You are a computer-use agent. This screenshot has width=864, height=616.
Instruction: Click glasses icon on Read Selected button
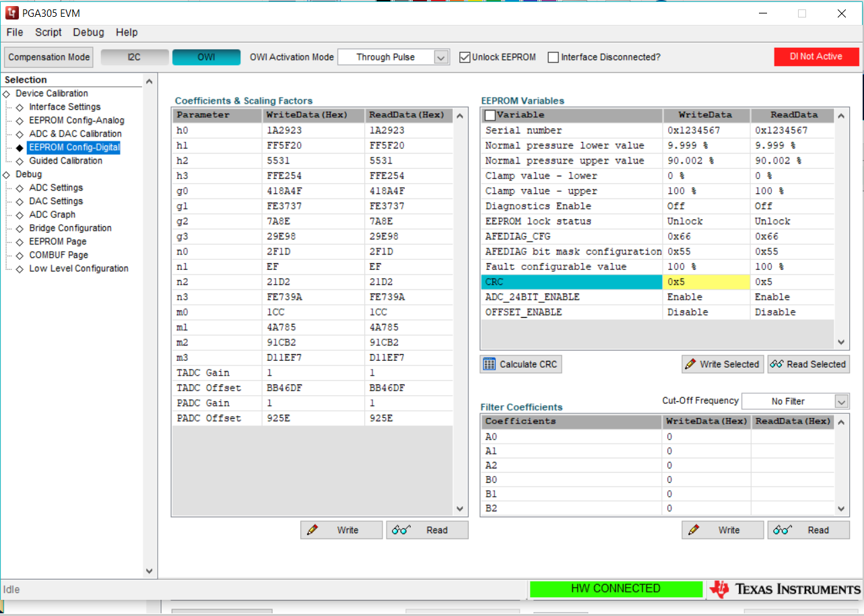[776, 364]
